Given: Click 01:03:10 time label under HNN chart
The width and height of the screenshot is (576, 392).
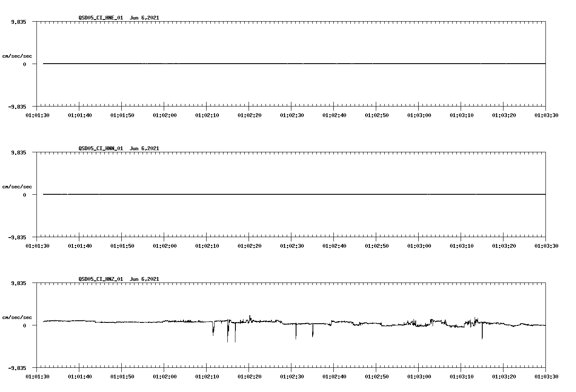Looking at the screenshot, I should (461, 246).
